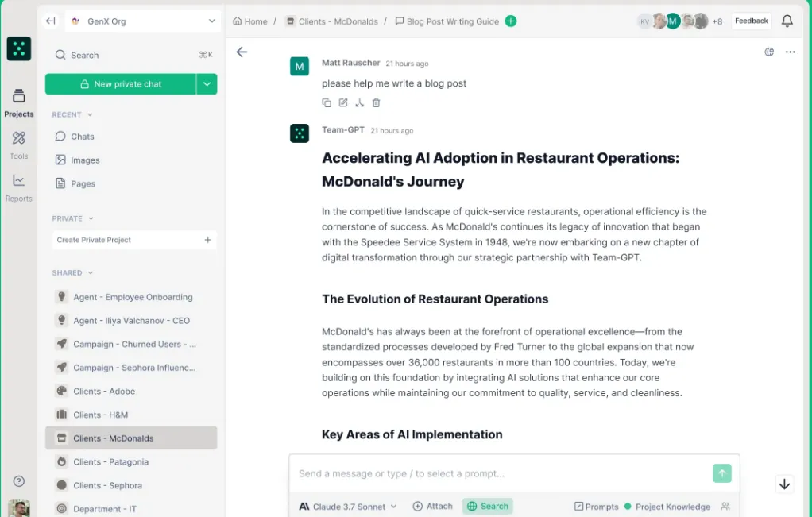Open the three-dots chat menu
This screenshot has width=812, height=517.
pyautogui.click(x=791, y=52)
